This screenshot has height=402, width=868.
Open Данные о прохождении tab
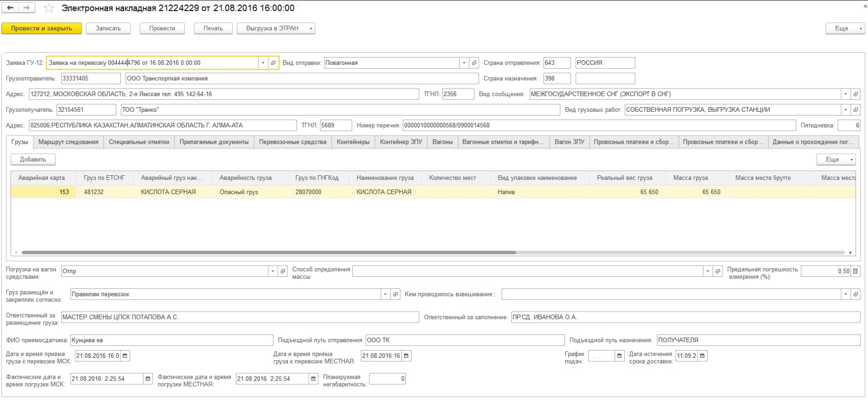[813, 142]
